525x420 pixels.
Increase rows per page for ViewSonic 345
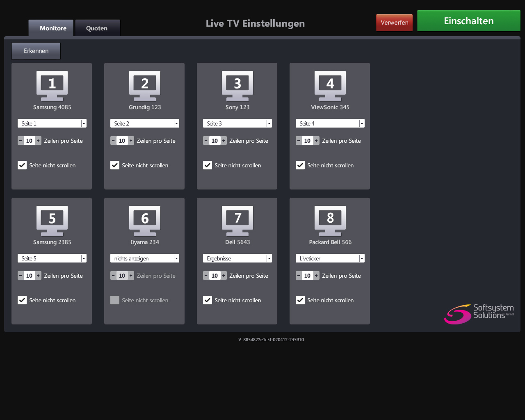click(x=317, y=141)
